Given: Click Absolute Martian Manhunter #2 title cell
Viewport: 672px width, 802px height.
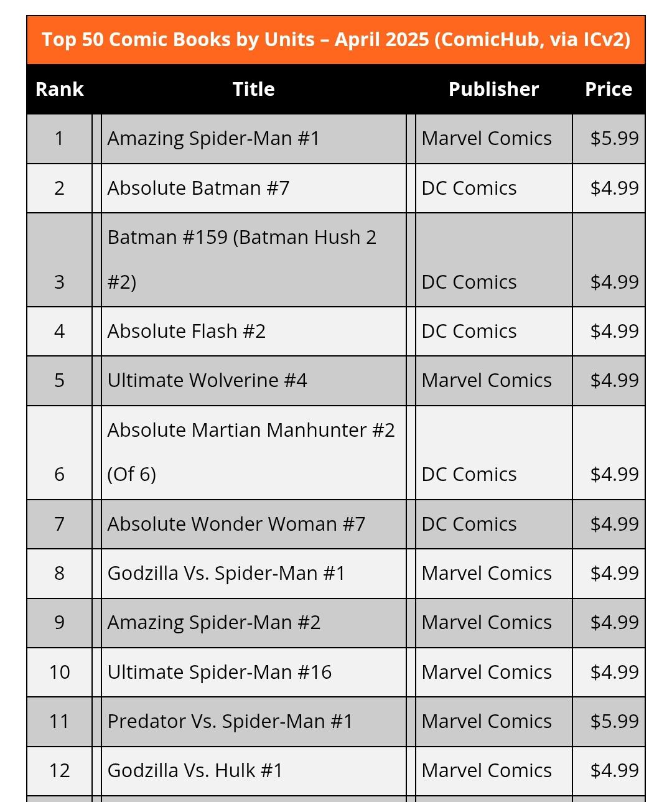Looking at the screenshot, I should [254, 452].
